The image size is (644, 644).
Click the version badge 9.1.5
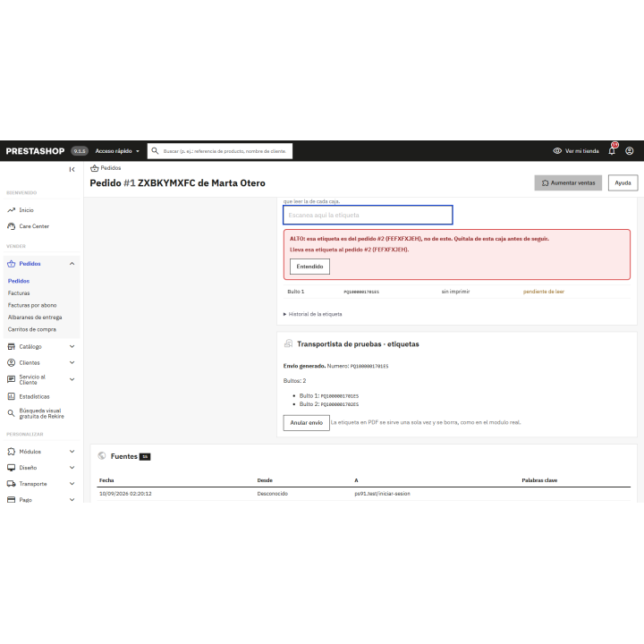coord(80,151)
